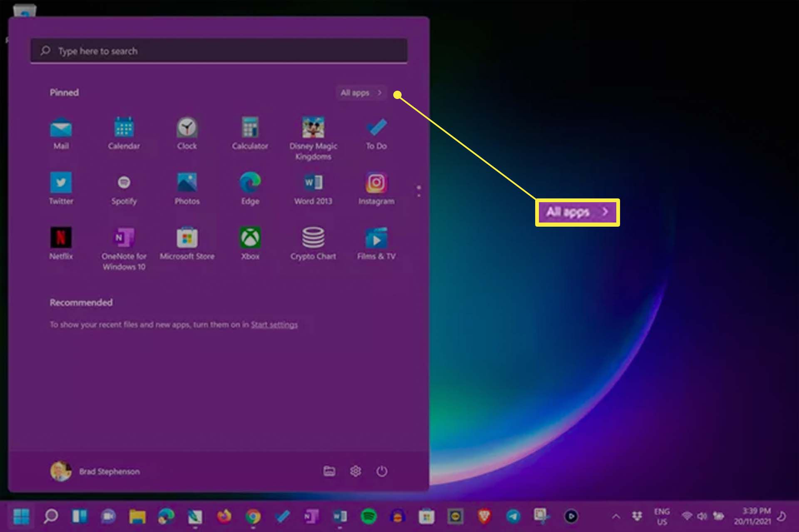The width and height of the screenshot is (799, 532).
Task: Open the Wi-Fi network tray icon
Action: pyautogui.click(x=687, y=517)
